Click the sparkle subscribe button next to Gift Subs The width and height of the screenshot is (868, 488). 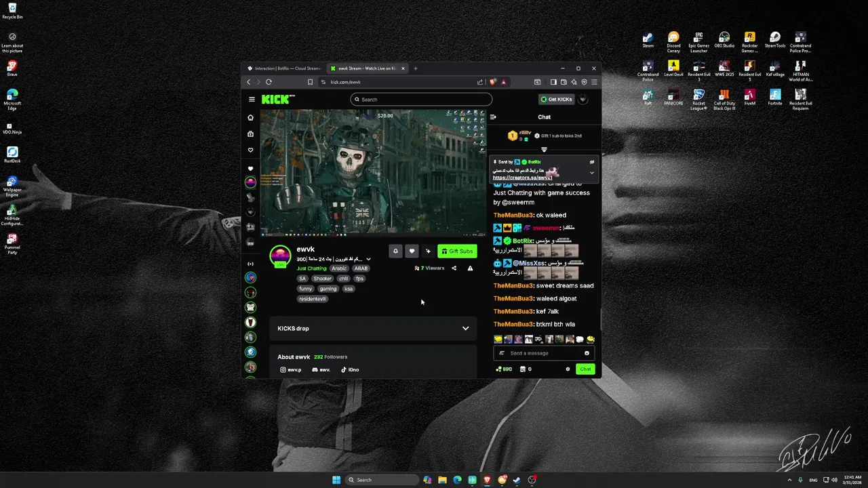(428, 251)
